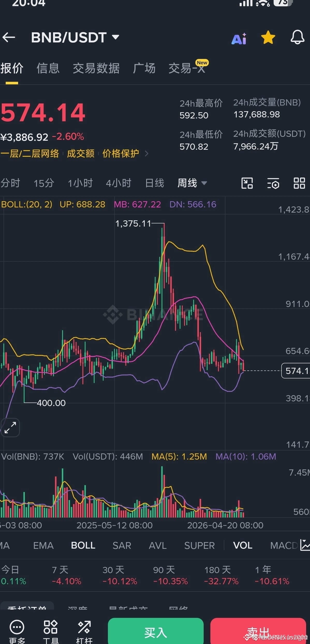
Task: Tap the 24h最低价 570.82 value
Action: [x=194, y=147]
